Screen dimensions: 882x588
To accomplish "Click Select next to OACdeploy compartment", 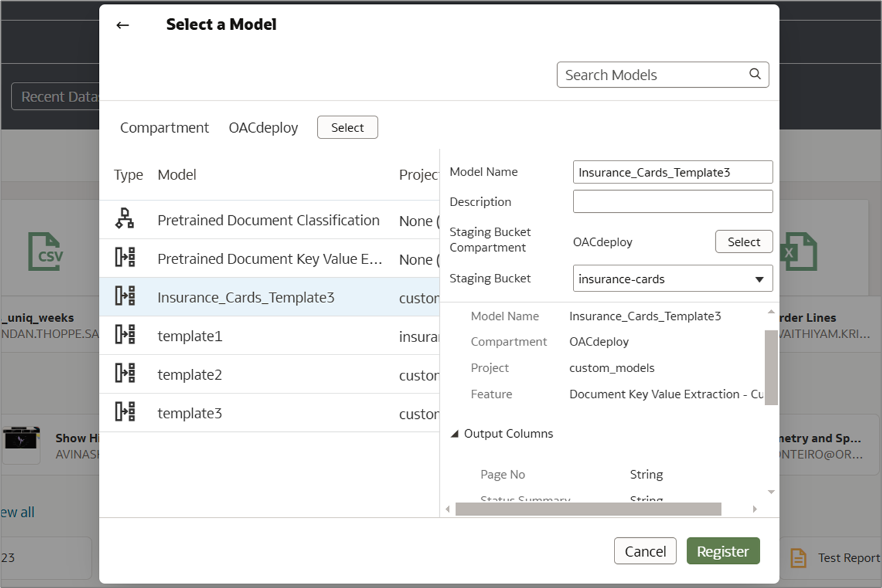I will [x=347, y=127].
